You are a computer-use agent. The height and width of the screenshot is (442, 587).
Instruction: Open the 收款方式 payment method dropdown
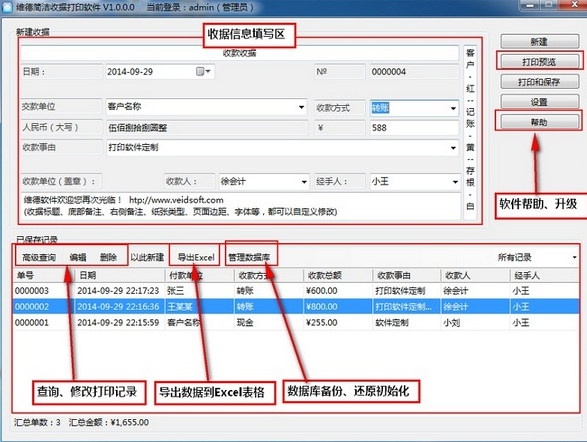point(453,108)
